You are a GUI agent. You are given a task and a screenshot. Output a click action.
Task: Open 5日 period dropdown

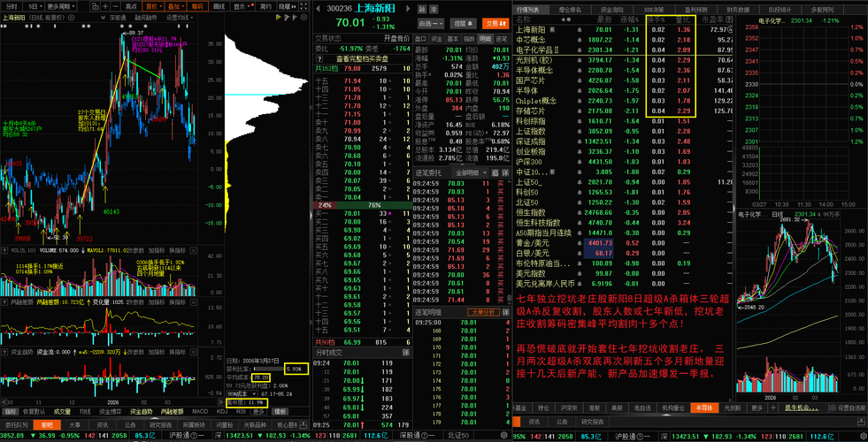(x=33, y=6)
